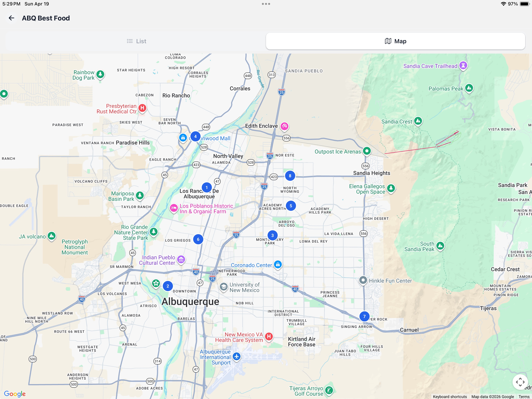Click the Corrales town label
The width and height of the screenshot is (532, 399).
[x=240, y=89]
